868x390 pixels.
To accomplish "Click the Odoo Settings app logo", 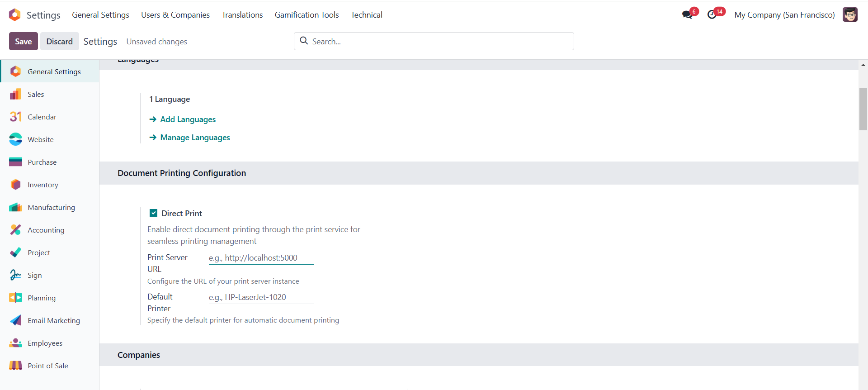I will click(x=15, y=15).
